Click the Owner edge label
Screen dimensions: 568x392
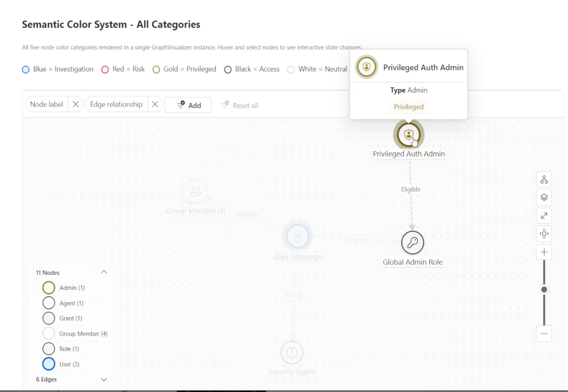295,295
